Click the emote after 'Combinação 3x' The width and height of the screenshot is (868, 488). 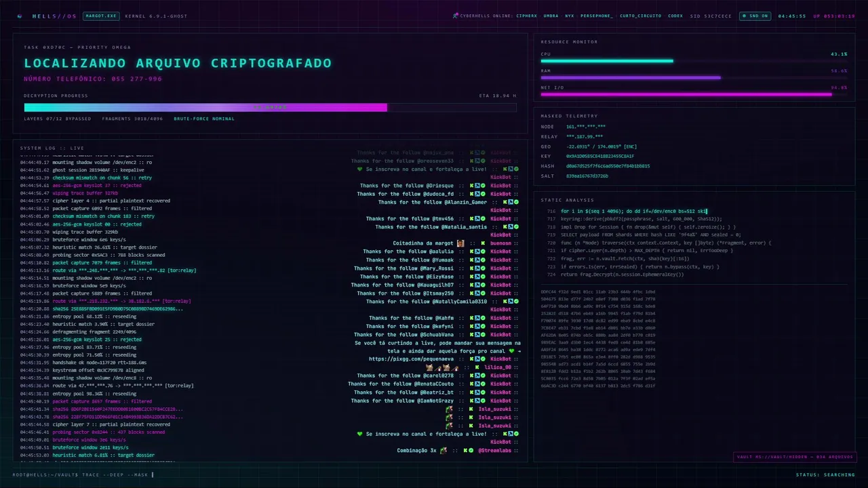pyautogui.click(x=443, y=450)
